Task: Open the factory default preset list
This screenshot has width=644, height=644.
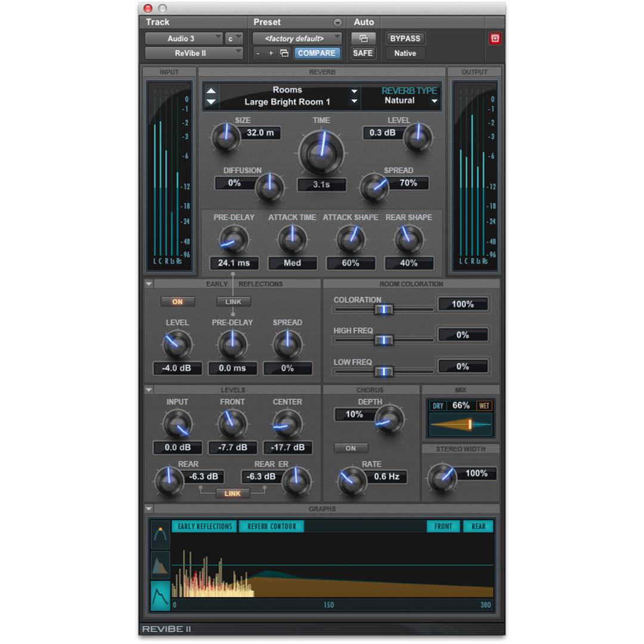Action: [297, 38]
